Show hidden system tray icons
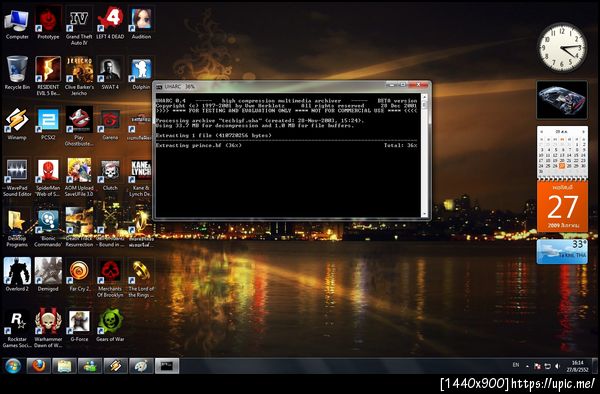Screen dimensions: 600x394 tap(527, 366)
